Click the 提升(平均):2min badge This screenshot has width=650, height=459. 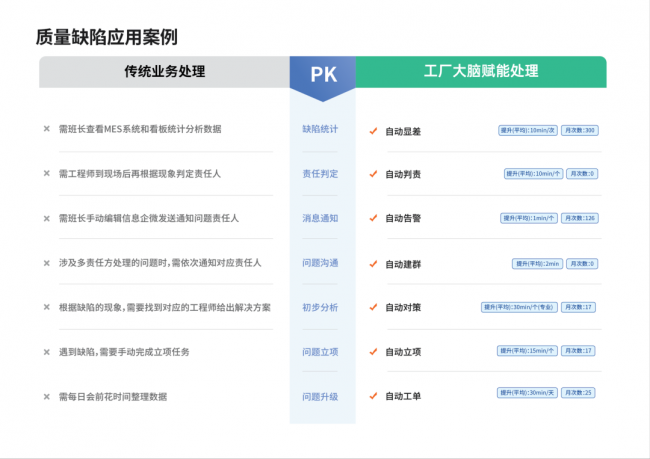(537, 264)
